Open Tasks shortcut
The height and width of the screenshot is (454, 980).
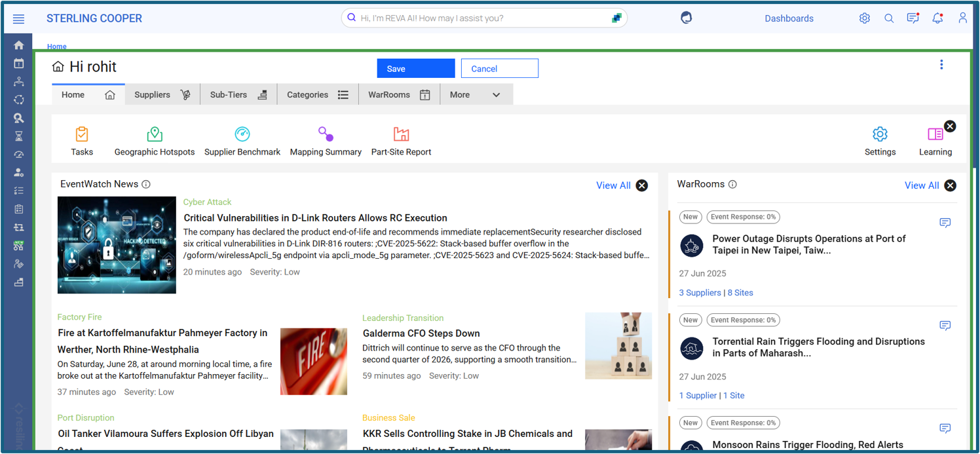(x=82, y=142)
